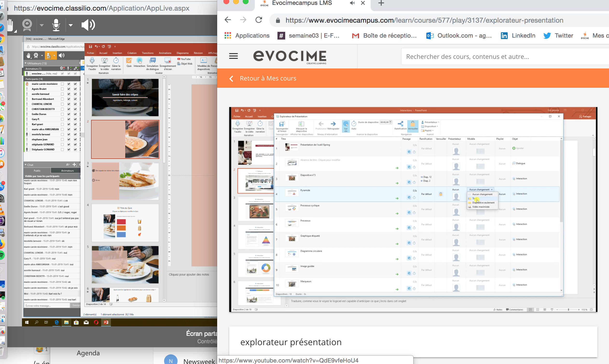
Task: Uncheck microphone box for CHANTAL LENOIR
Action: point(69,104)
